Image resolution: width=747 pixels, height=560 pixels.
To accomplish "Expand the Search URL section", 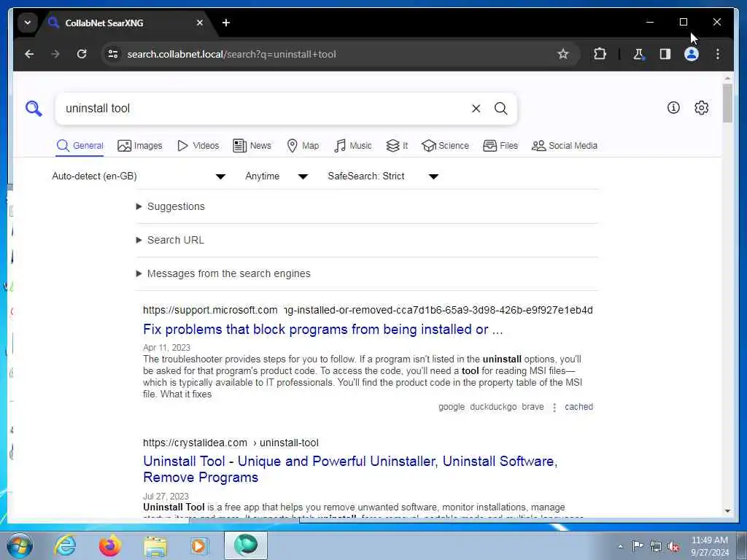I will 170,240.
